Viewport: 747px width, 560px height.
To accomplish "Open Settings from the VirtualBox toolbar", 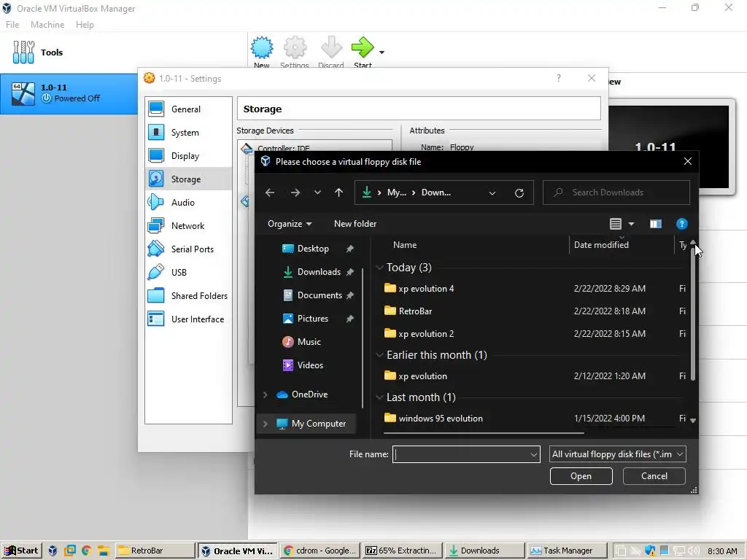I will pyautogui.click(x=295, y=51).
